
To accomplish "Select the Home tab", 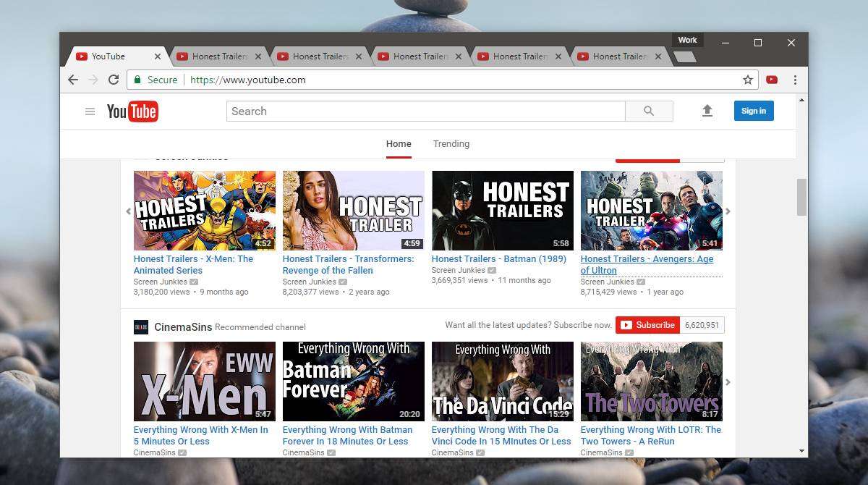I will tap(399, 143).
